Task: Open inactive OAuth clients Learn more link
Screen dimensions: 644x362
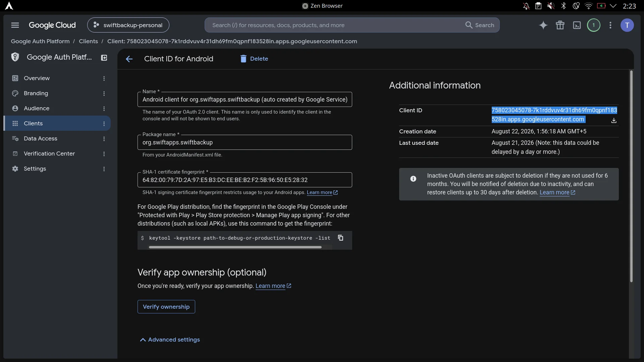Action: 557,192
